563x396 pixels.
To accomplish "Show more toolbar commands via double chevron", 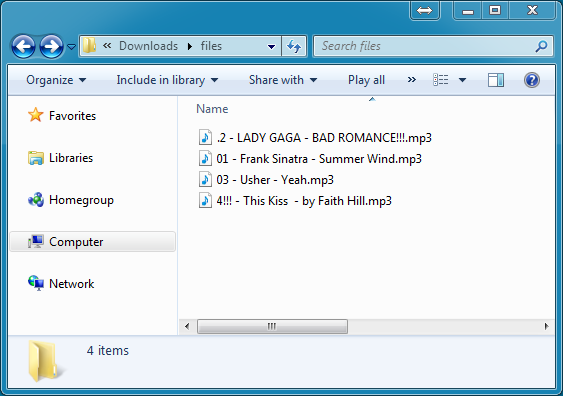I will 411,80.
